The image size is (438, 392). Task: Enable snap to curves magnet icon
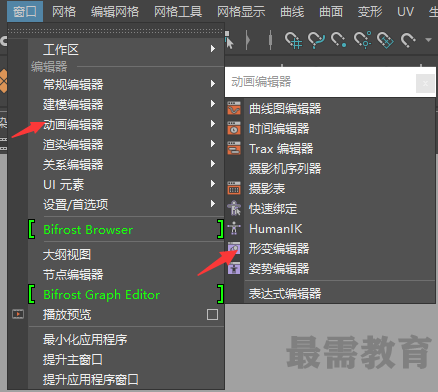point(316,40)
